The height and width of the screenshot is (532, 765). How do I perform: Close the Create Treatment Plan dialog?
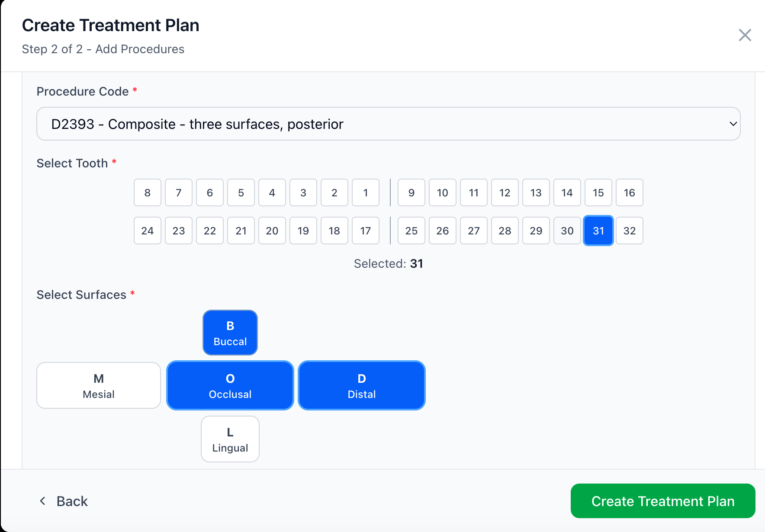pyautogui.click(x=745, y=35)
